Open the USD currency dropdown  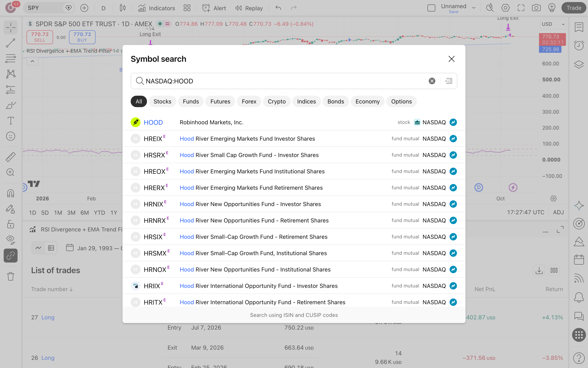pyautogui.click(x=553, y=24)
